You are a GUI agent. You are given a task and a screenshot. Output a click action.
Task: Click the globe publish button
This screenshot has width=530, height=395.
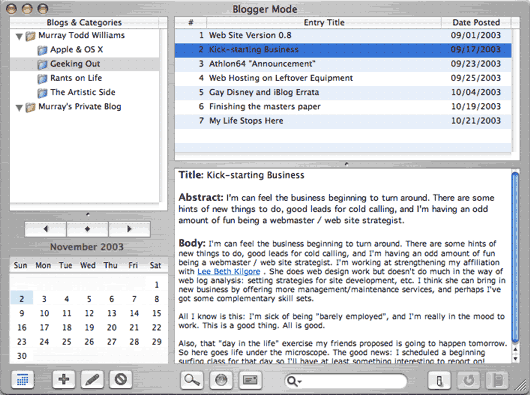(x=221, y=380)
